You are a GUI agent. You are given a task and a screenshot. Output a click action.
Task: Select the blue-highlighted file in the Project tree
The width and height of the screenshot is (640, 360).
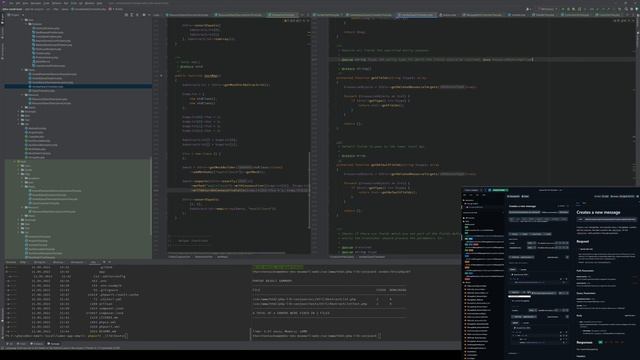[x=78, y=87]
